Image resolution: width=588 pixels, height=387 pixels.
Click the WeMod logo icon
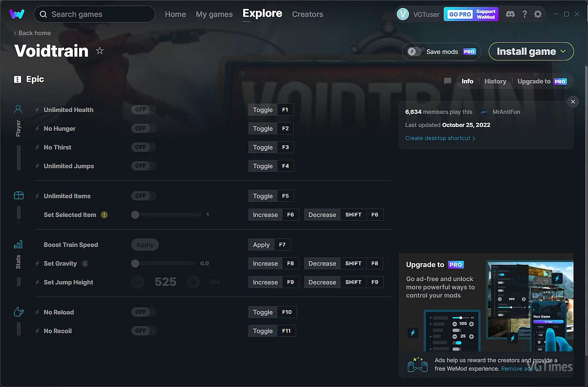point(17,14)
